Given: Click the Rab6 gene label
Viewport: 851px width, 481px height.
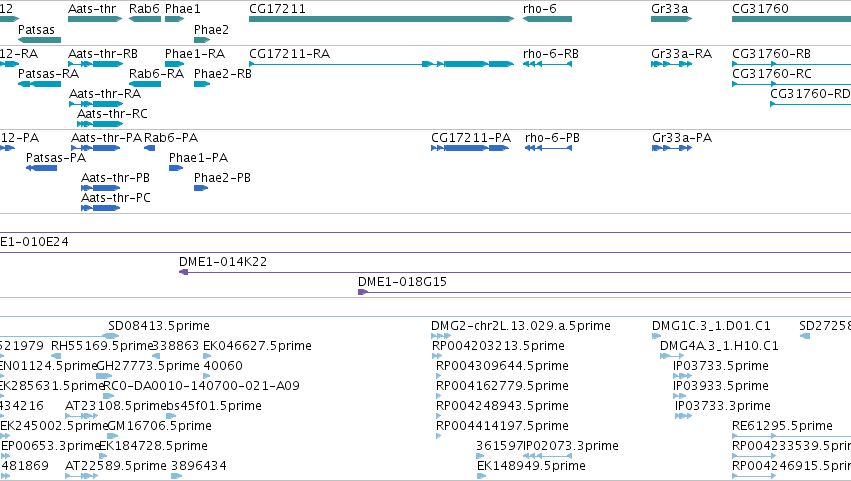Looking at the screenshot, I should 144,9.
